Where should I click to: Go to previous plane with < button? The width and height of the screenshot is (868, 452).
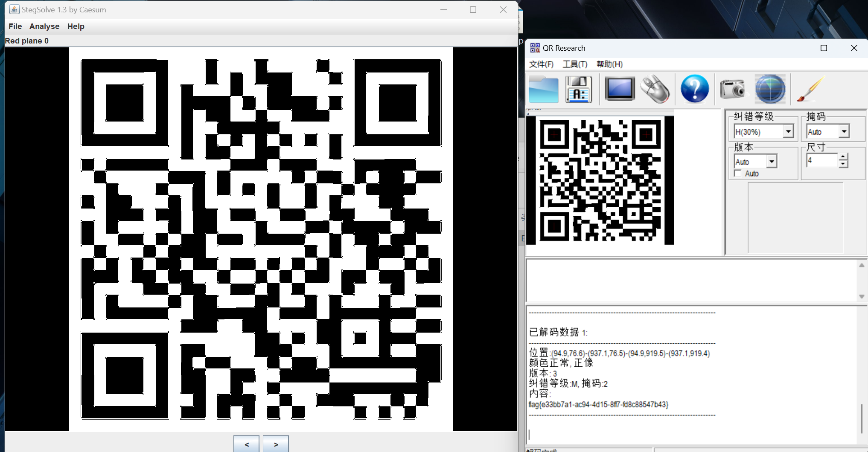pos(246,444)
